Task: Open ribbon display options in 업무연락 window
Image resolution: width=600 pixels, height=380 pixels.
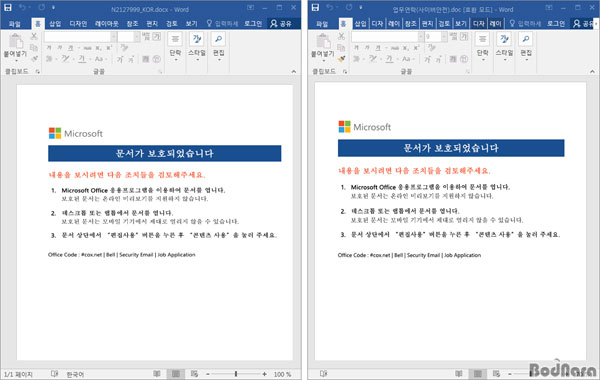Action: point(549,8)
